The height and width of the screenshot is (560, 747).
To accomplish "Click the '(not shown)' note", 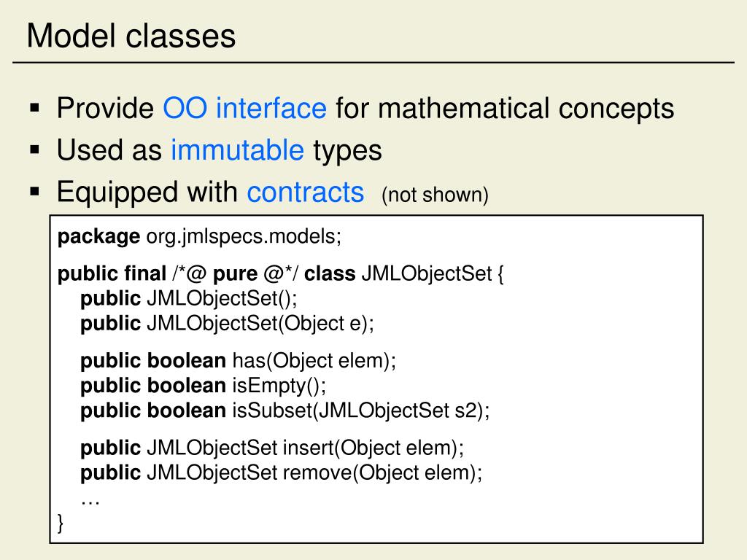I will (x=435, y=195).
